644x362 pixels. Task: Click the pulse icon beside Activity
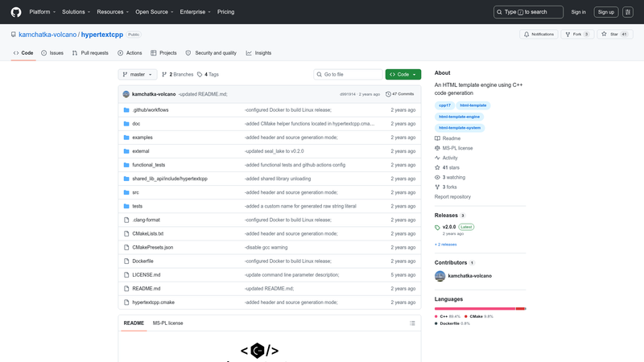coord(437,158)
